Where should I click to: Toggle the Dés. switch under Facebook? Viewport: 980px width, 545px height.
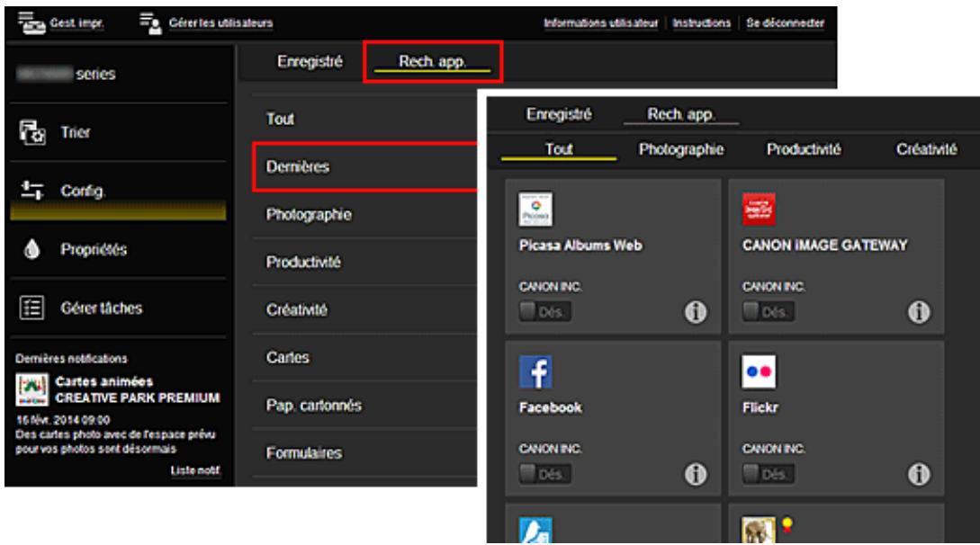click(x=544, y=473)
